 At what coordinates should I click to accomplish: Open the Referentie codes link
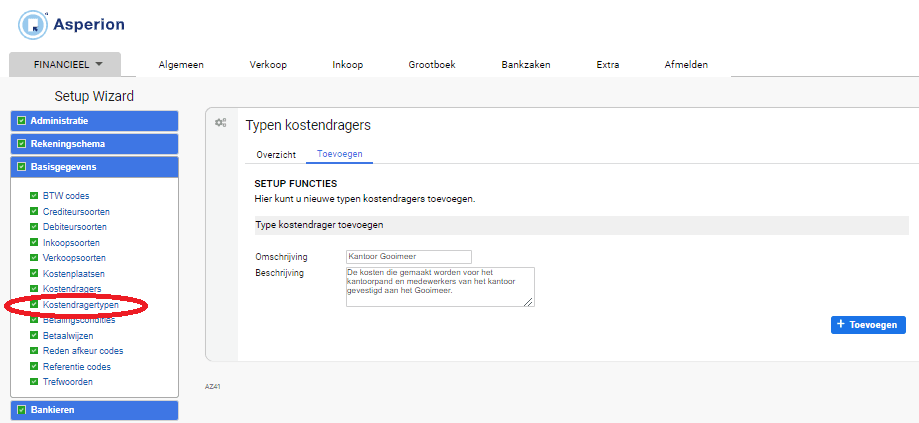click(77, 367)
